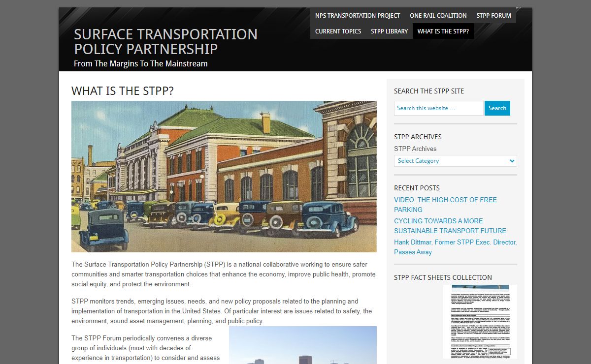
Task: Go to STPP Forum page
Action: coord(493,15)
